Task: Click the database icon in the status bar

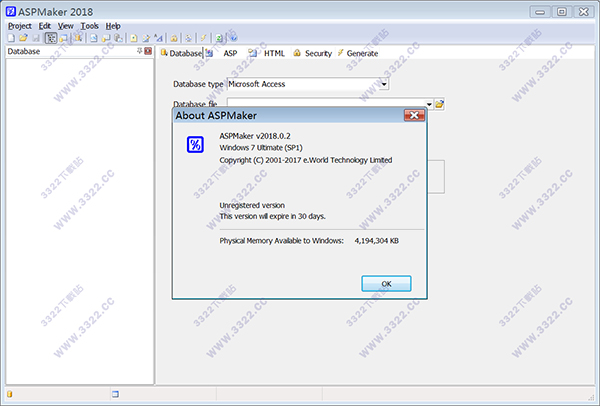Action: click(x=10, y=394)
